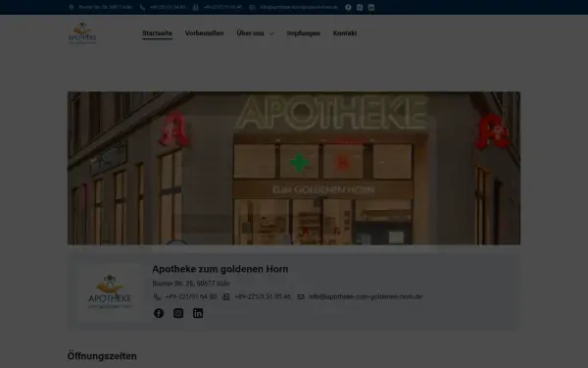The width and height of the screenshot is (588, 368).
Task: Open the Instagram icon in the info card
Action: 178,313
